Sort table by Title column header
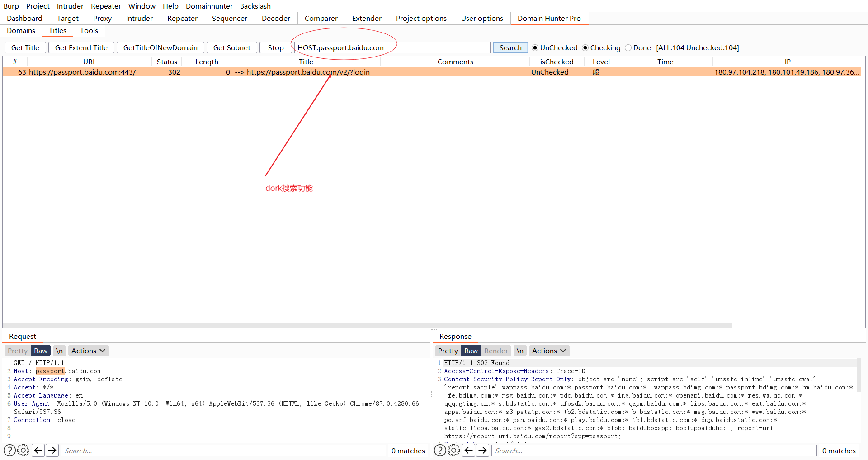Viewport: 868px width, 460px height. click(306, 62)
